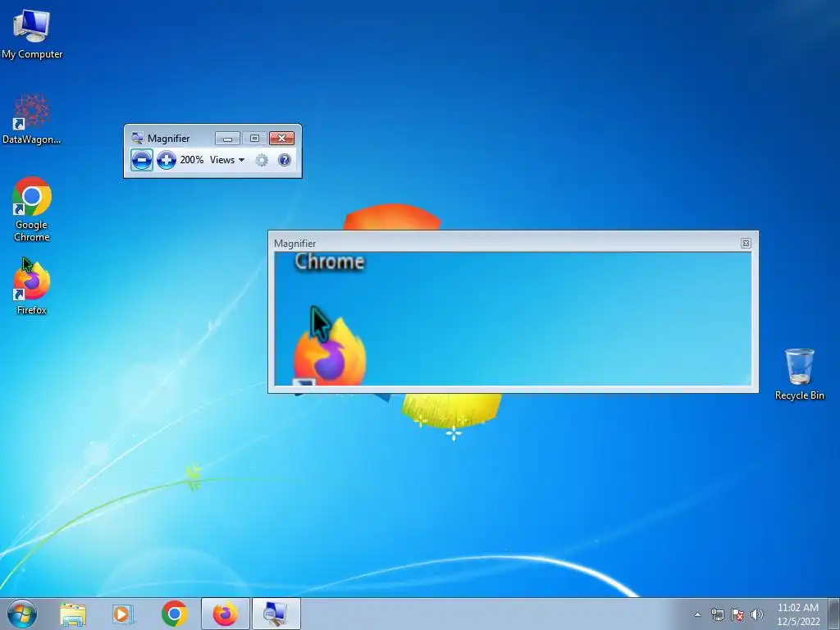
Task: Select the DataWagon desktop shortcut
Action: coord(32,119)
